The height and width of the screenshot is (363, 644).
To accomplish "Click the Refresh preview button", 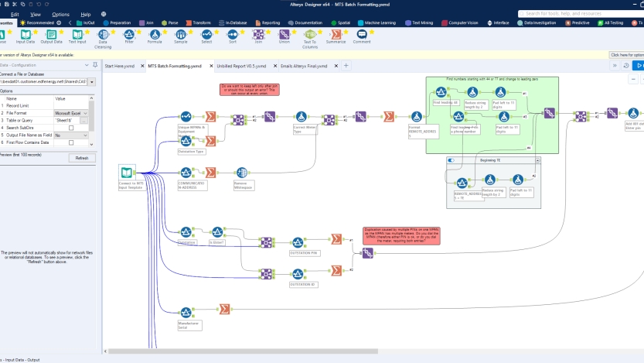I will click(x=81, y=158).
